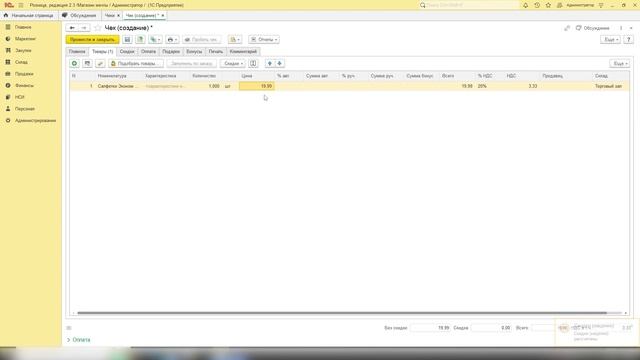Open Отчеты dropdown menu

tap(264, 40)
